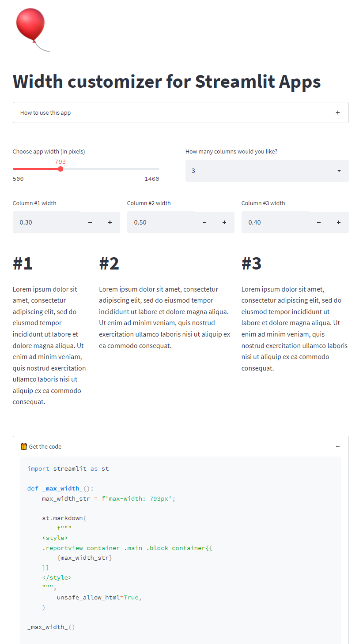Click the '#2' column heading
This screenshot has height=644, width=363.
click(x=109, y=263)
